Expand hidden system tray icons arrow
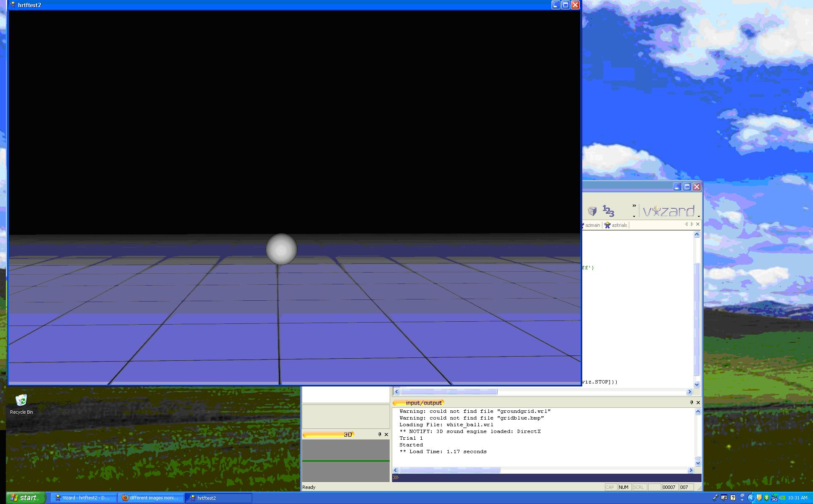The width and height of the screenshot is (813, 504). pyautogui.click(x=751, y=498)
